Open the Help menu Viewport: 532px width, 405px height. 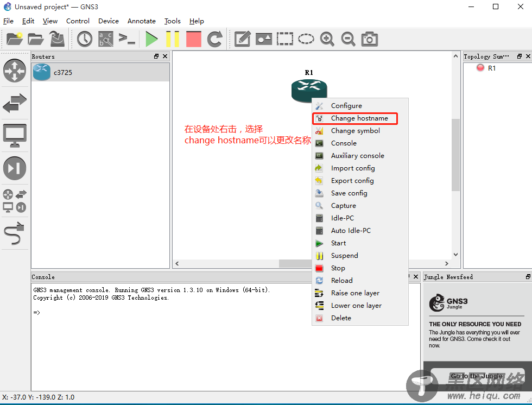coord(197,21)
